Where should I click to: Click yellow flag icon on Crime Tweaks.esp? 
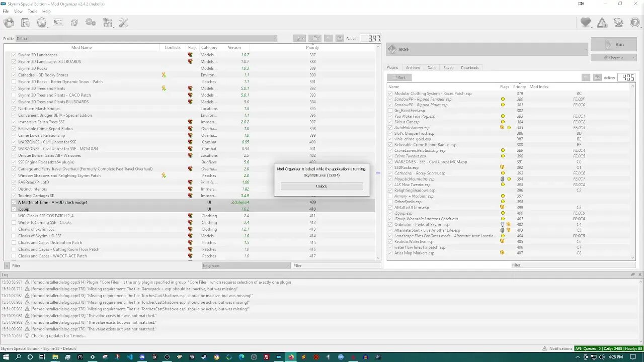click(x=503, y=156)
